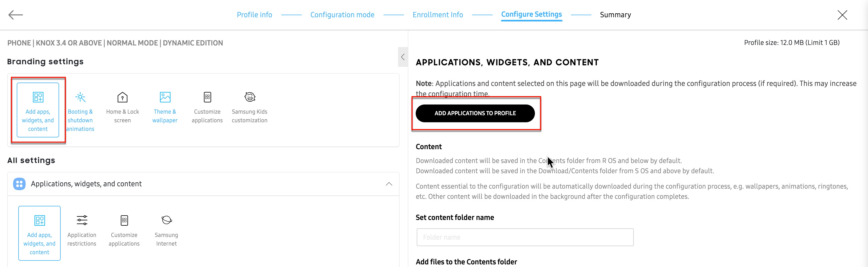Image resolution: width=868 pixels, height=267 pixels.
Task: Close the profile configuration wizard
Action: pyautogui.click(x=842, y=15)
